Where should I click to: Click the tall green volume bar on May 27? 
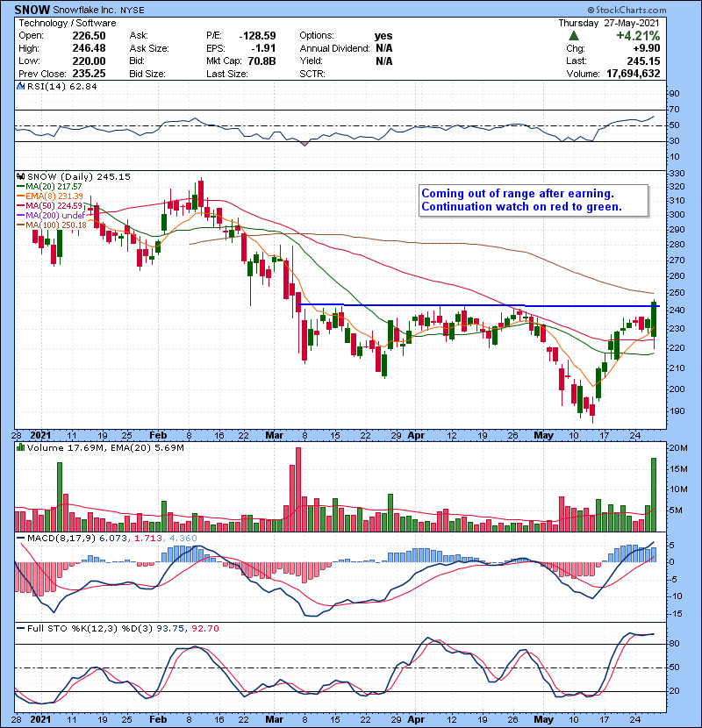(x=654, y=495)
